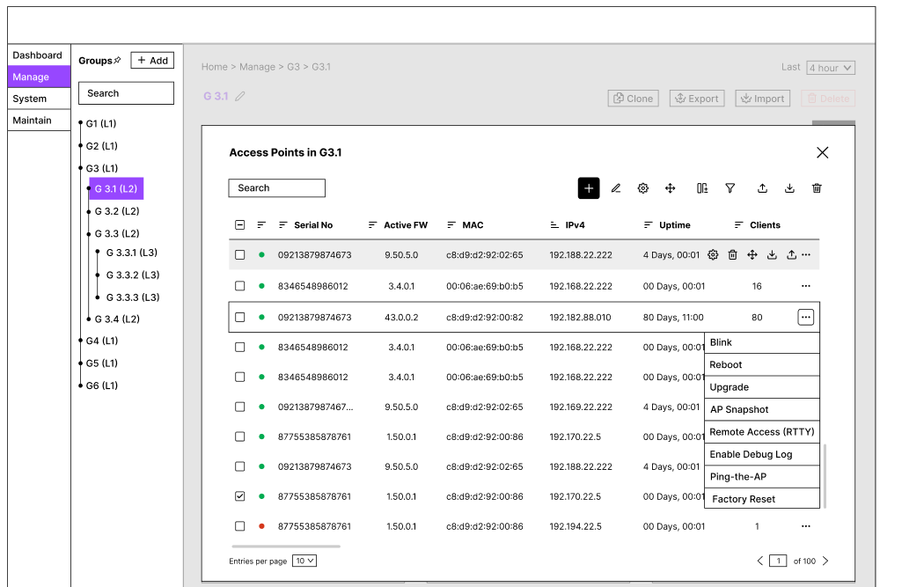
Task: Click the horizontal scrollbar below the table
Action: click(286, 547)
